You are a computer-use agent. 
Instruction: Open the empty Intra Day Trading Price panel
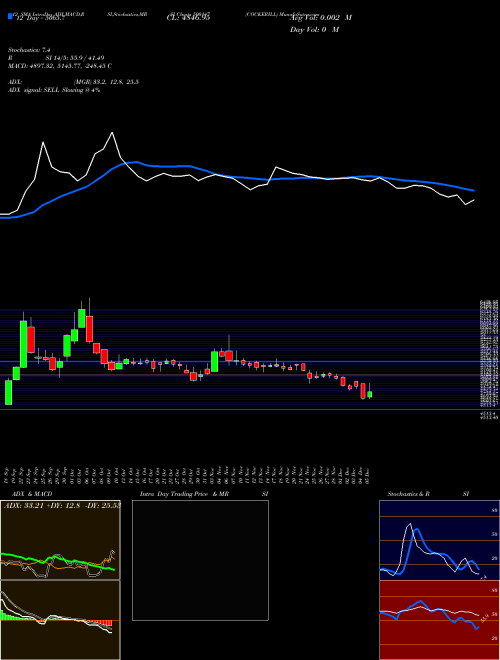[200, 560]
